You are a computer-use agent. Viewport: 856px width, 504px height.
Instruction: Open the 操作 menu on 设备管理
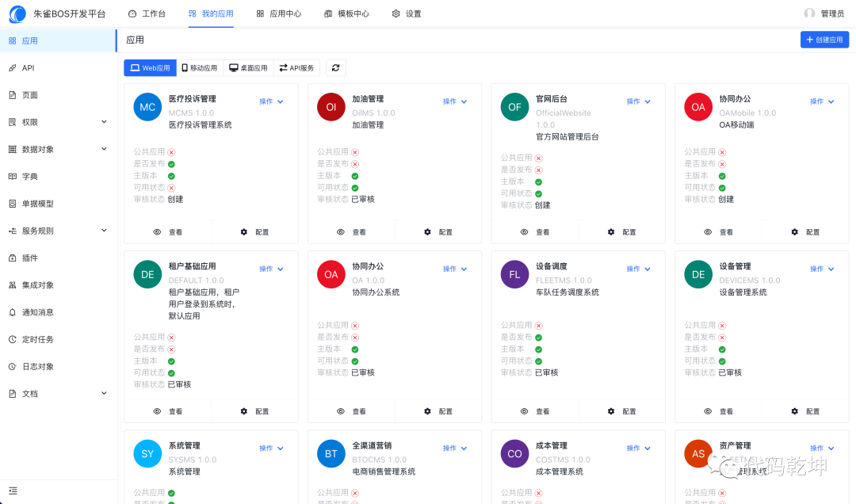(x=822, y=269)
